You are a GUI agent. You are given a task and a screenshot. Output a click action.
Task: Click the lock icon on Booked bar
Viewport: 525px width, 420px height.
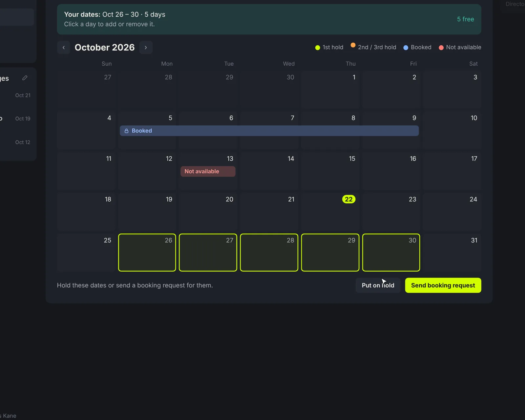(126, 131)
